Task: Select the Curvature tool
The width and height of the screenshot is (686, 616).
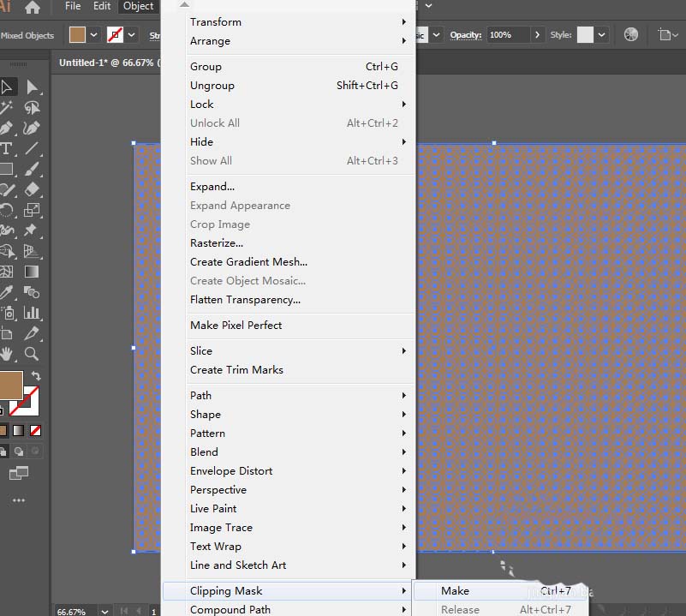Action: pos(32,128)
